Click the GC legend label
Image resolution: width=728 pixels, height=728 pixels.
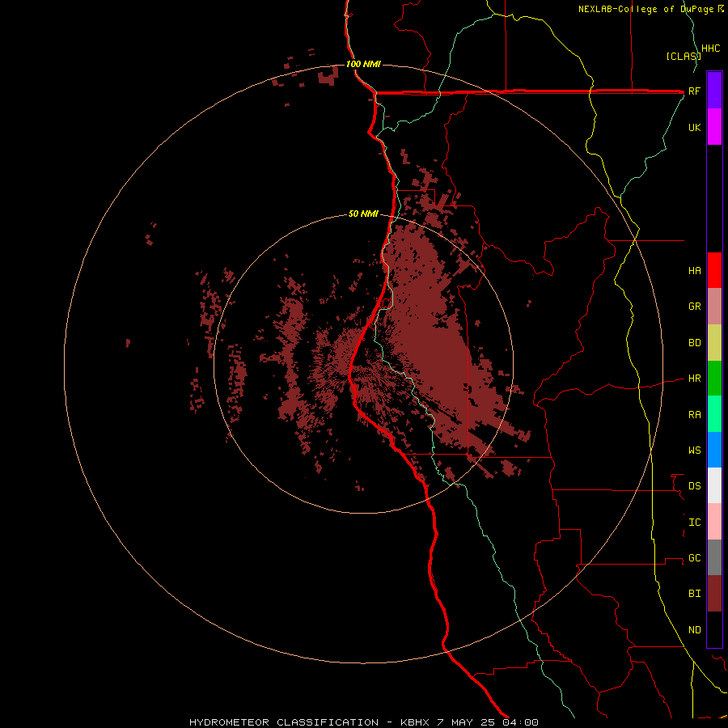click(695, 558)
